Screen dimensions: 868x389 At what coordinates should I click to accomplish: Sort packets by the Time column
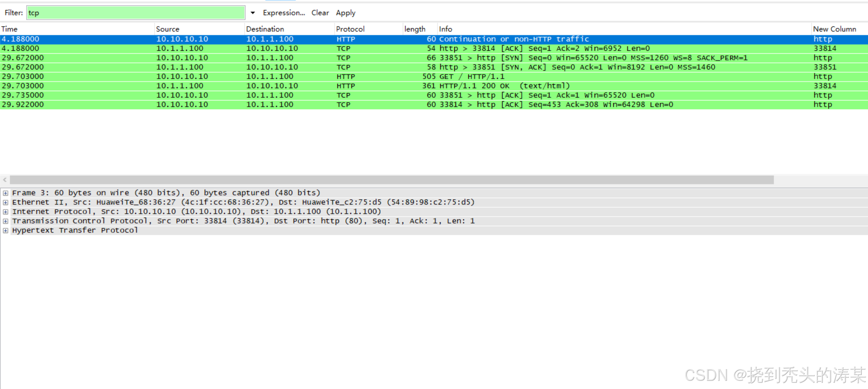[x=77, y=29]
